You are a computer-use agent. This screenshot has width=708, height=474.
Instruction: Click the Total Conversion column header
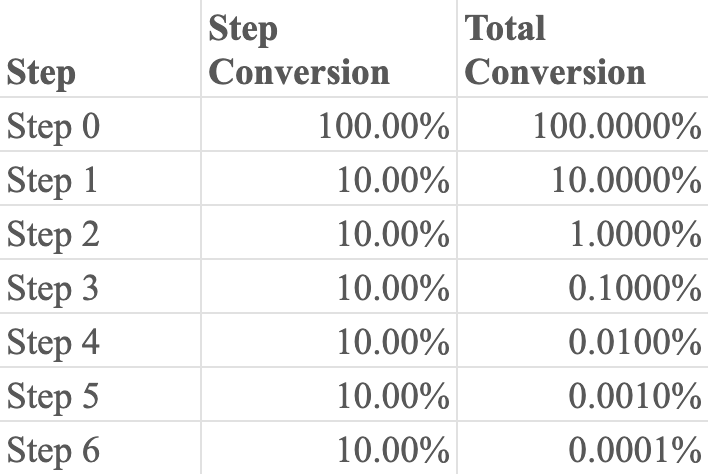click(555, 50)
